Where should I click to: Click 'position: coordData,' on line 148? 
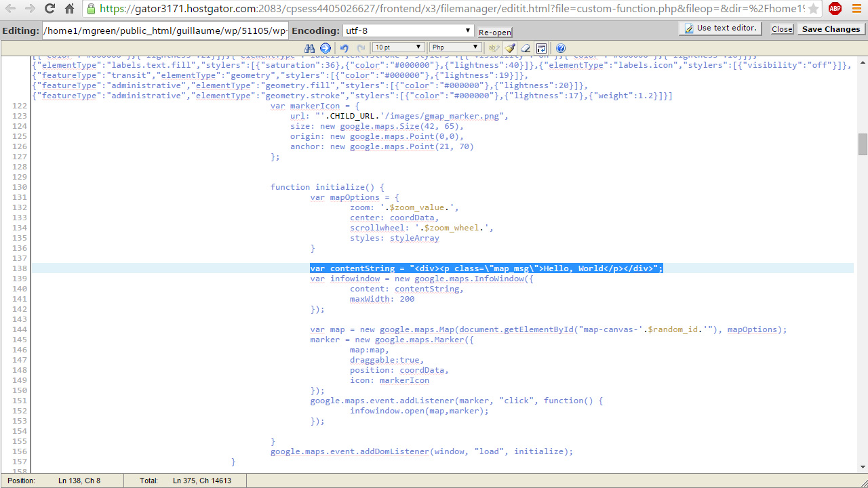point(399,370)
